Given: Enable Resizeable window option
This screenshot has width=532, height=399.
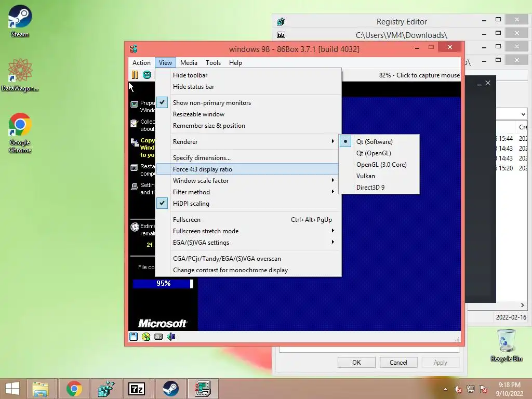Looking at the screenshot, I should [248, 114].
